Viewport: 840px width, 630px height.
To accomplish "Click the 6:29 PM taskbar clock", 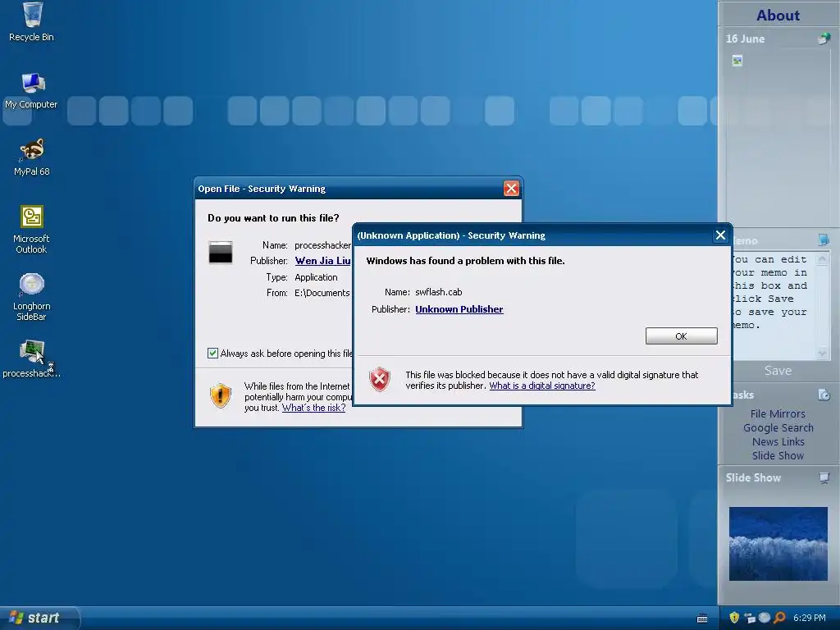I will (809, 618).
